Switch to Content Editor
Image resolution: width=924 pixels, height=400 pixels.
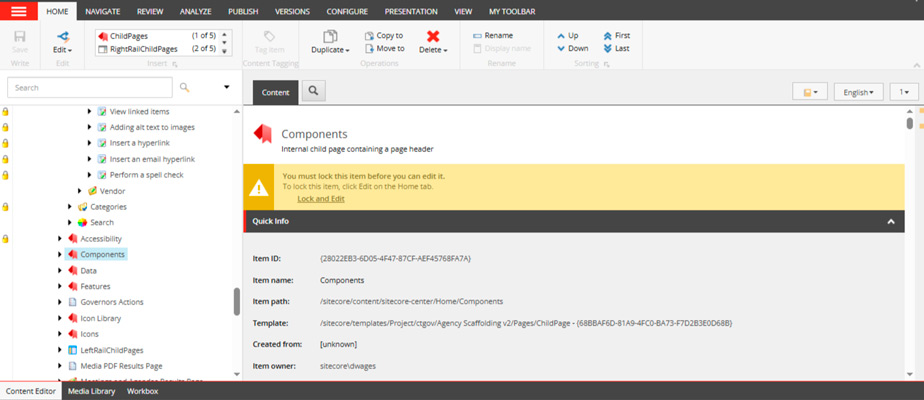[31, 391]
